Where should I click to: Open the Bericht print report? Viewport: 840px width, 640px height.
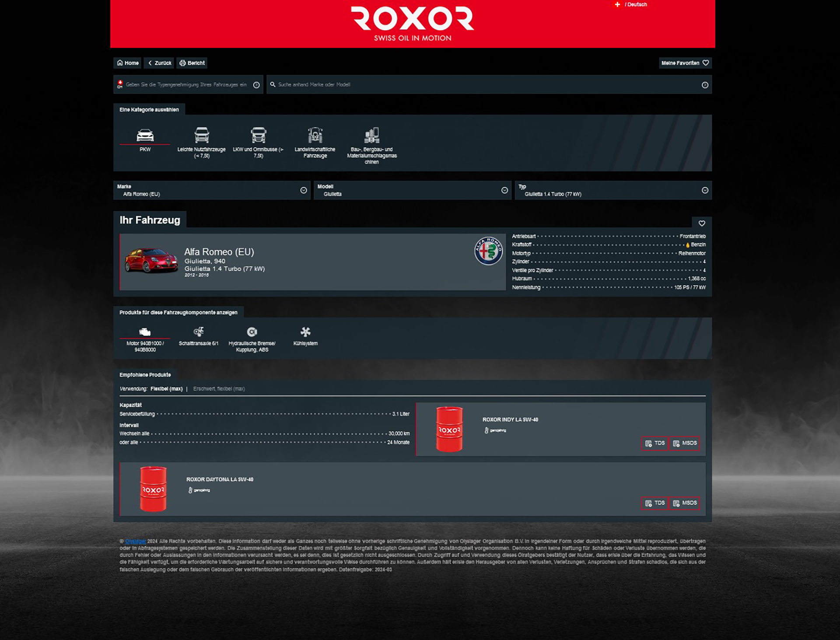tap(192, 63)
